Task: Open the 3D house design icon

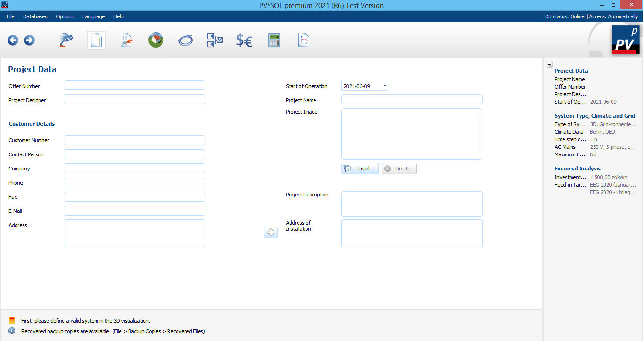Action: pos(156,41)
